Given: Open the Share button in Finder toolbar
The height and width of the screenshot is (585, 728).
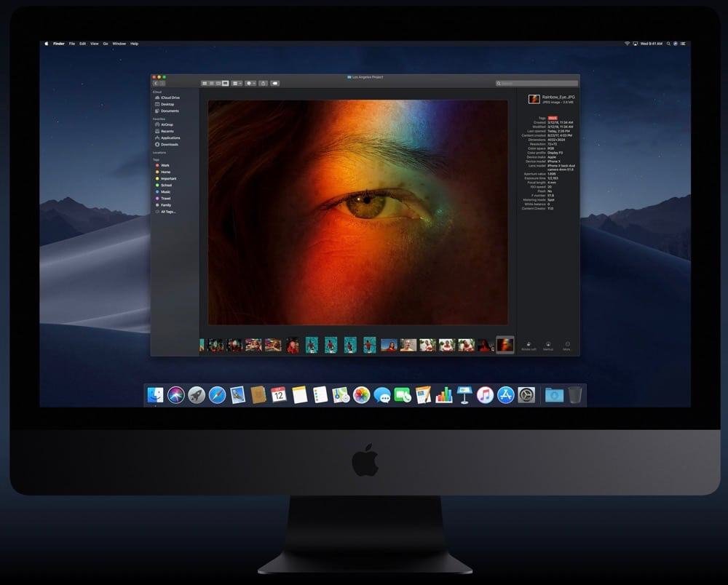Looking at the screenshot, I should point(263,84).
